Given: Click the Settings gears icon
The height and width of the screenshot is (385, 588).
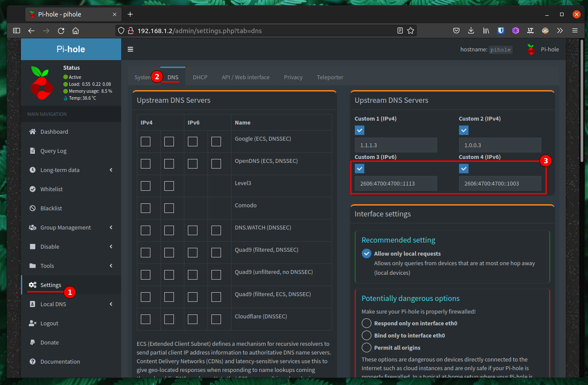Looking at the screenshot, I should pos(32,285).
